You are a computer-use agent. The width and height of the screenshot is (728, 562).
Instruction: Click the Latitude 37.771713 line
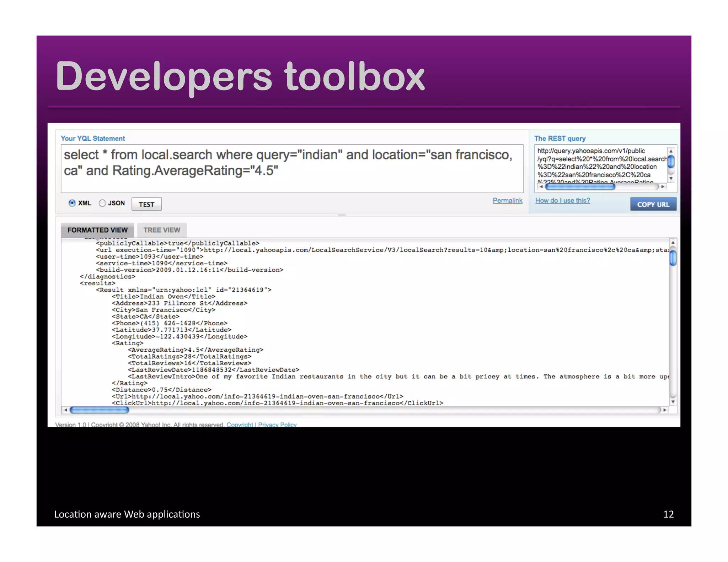coord(171,330)
